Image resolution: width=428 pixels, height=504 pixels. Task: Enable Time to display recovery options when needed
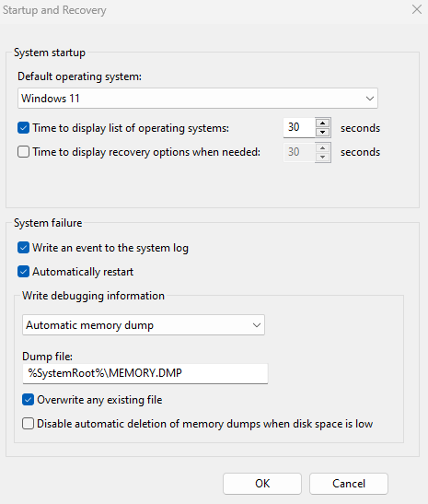click(23, 152)
